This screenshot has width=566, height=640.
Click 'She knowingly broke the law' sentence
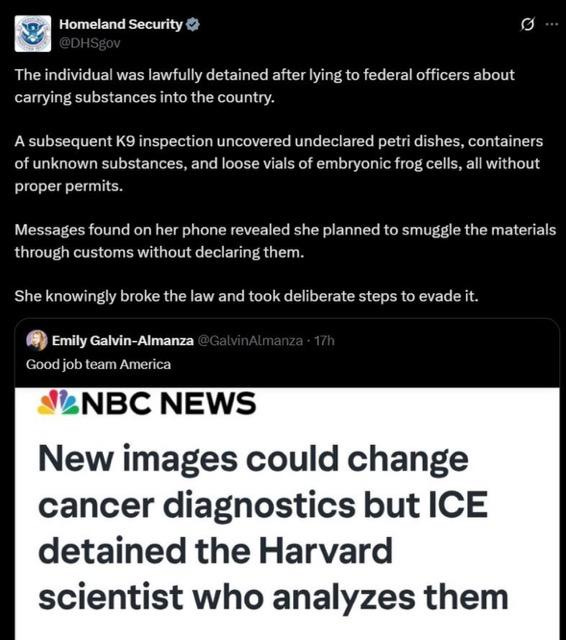tap(246, 296)
